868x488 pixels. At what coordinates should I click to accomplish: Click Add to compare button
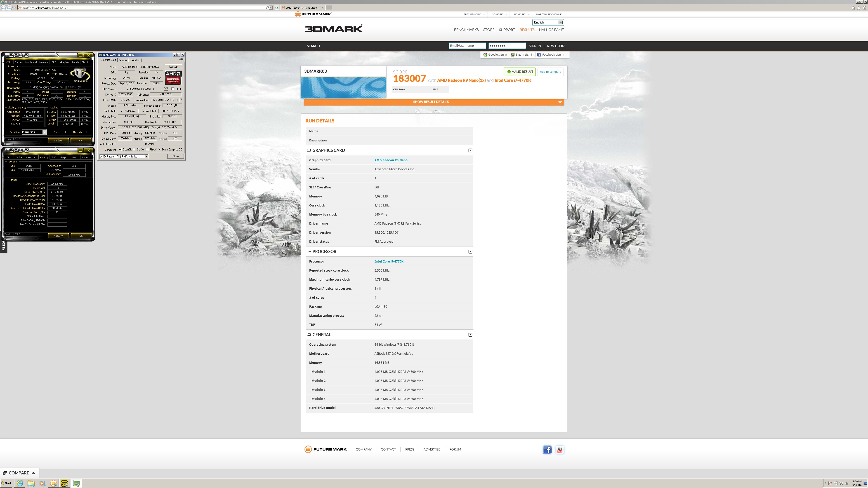pyautogui.click(x=550, y=72)
